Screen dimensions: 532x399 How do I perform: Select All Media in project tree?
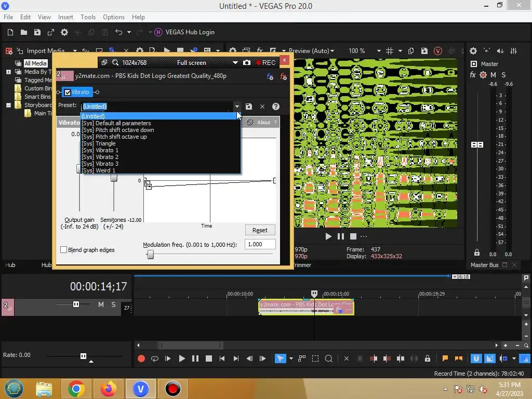point(35,63)
